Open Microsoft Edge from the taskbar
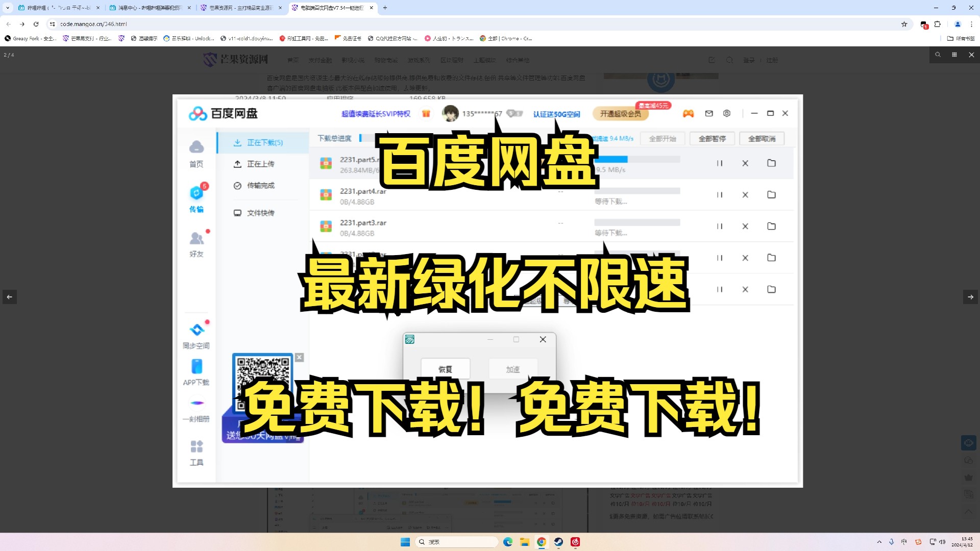Viewport: 980px width, 551px height. click(507, 542)
